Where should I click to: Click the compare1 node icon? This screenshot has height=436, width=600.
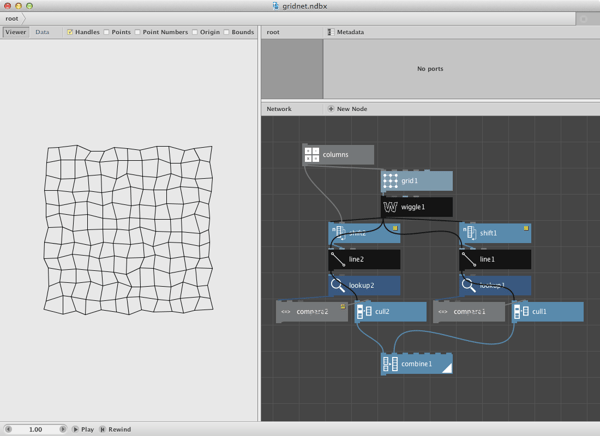pyautogui.click(x=443, y=312)
